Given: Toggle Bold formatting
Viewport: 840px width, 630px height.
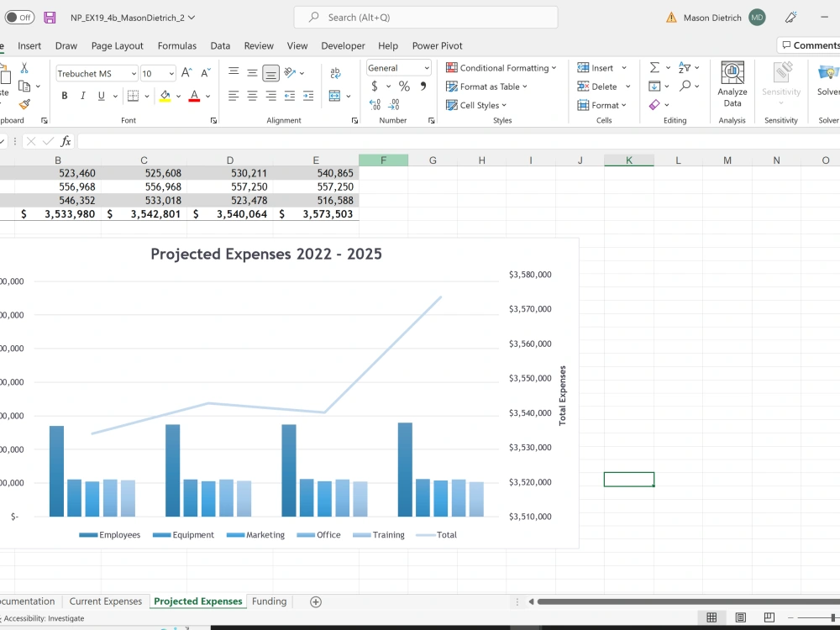Looking at the screenshot, I should [x=65, y=96].
